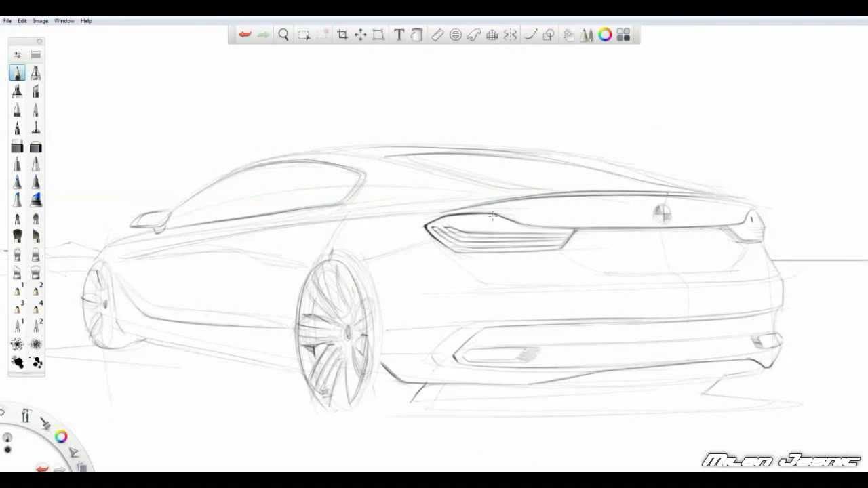The image size is (868, 488).
Task: Select the black fan paintbrush
Action: (x=17, y=237)
